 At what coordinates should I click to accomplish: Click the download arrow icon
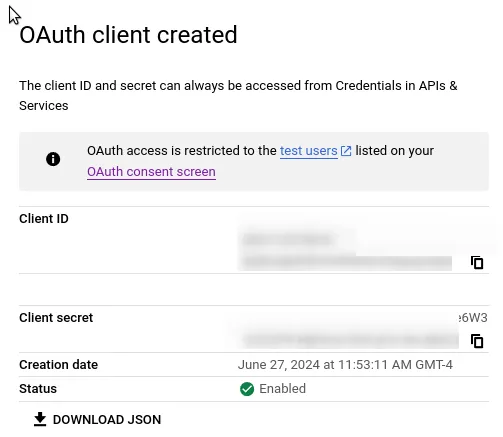[40, 419]
